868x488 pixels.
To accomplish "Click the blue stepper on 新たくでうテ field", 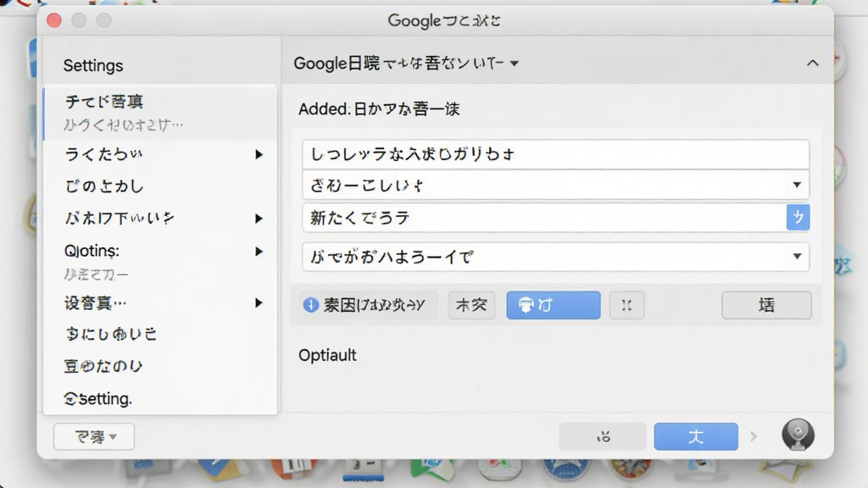I will pos(798,217).
